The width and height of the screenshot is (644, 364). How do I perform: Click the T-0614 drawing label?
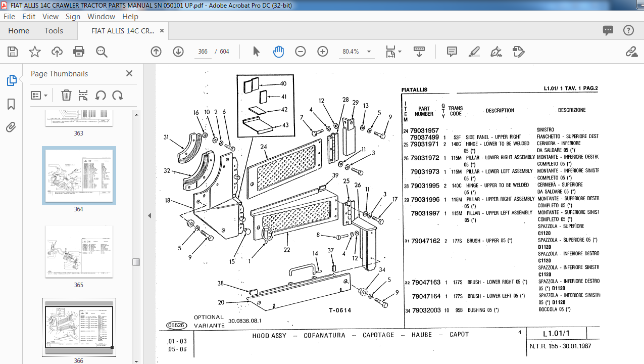pyautogui.click(x=340, y=310)
